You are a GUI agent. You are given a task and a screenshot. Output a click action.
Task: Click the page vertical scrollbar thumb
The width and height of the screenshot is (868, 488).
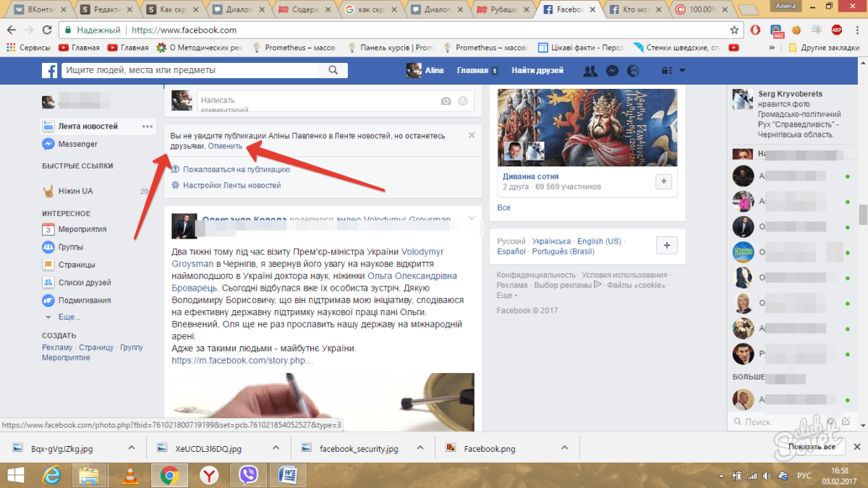tap(863, 215)
